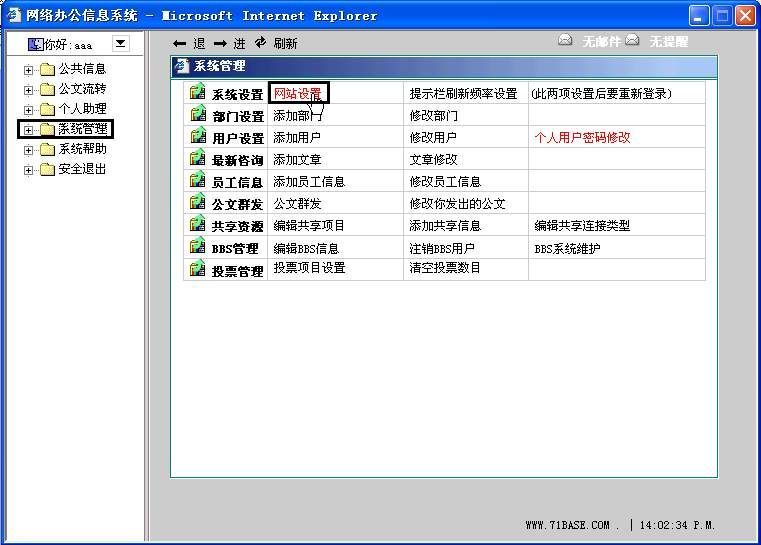Click the icon beside 部门设置 row
The image size is (761, 545).
197,115
